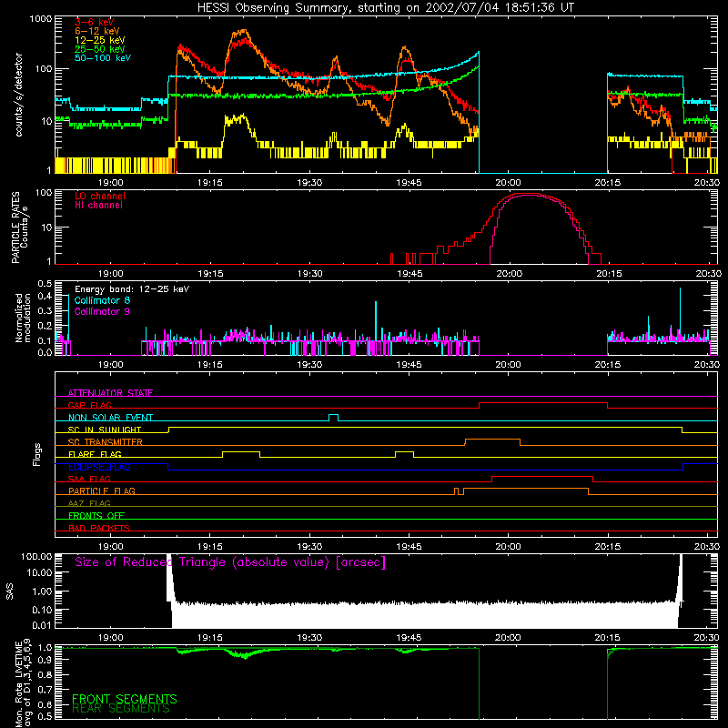Select the red 3-6 keV legend label
The image size is (728, 728).
coord(95,22)
